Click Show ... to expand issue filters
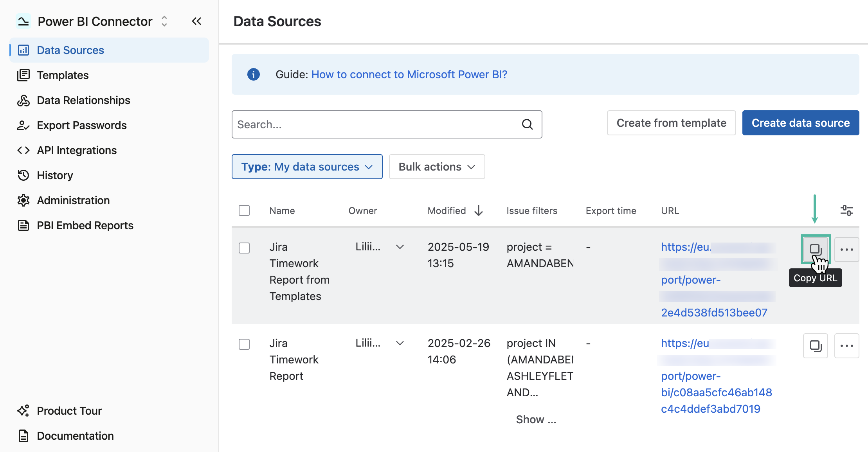This screenshot has width=868, height=453. coord(536,419)
